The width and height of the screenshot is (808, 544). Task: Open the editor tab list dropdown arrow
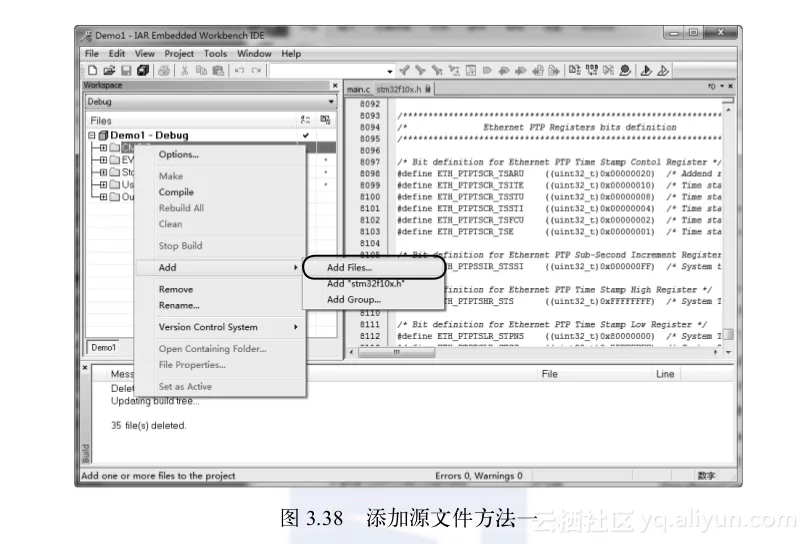click(722, 87)
